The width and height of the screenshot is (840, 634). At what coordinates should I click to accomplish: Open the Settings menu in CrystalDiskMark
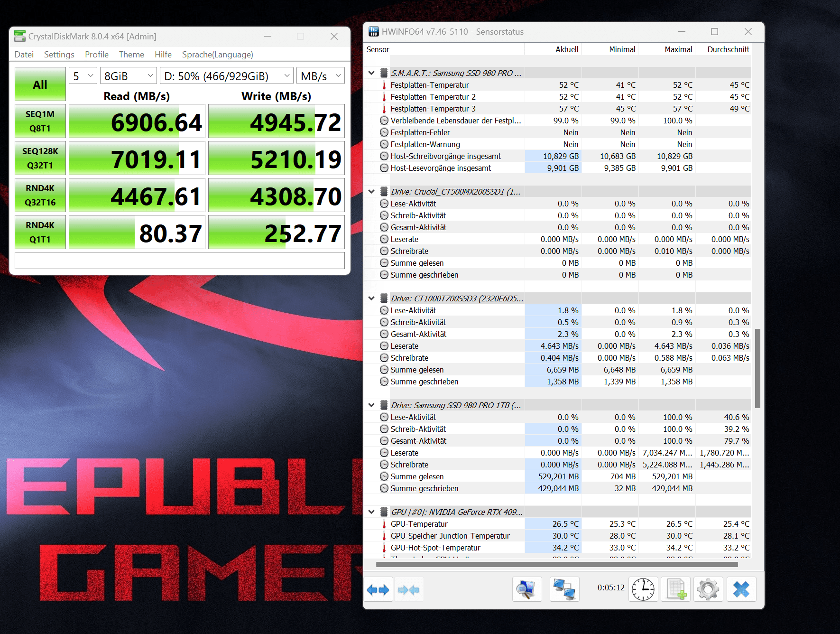click(x=59, y=55)
